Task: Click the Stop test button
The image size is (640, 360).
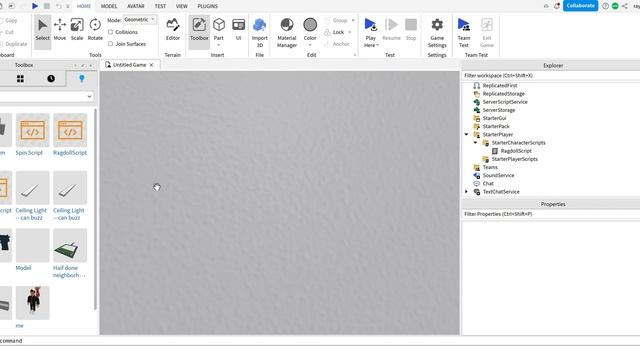Action: [411, 29]
